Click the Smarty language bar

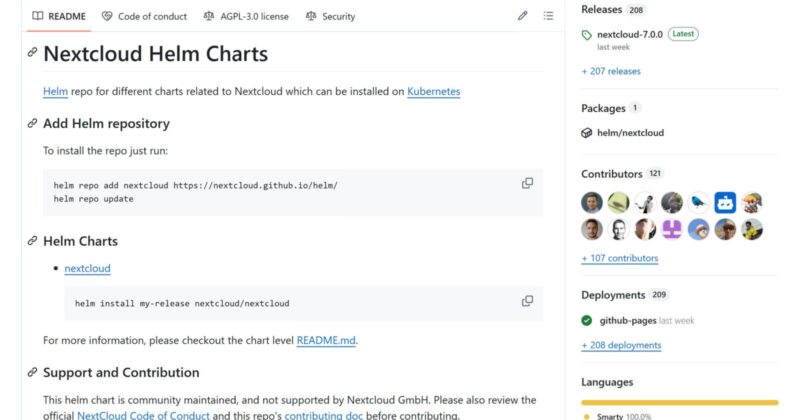click(679, 403)
